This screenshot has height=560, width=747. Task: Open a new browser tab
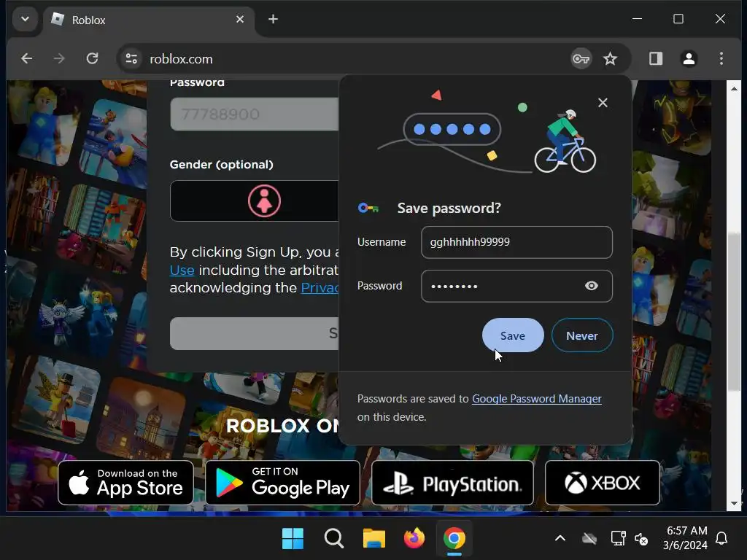[x=273, y=20]
